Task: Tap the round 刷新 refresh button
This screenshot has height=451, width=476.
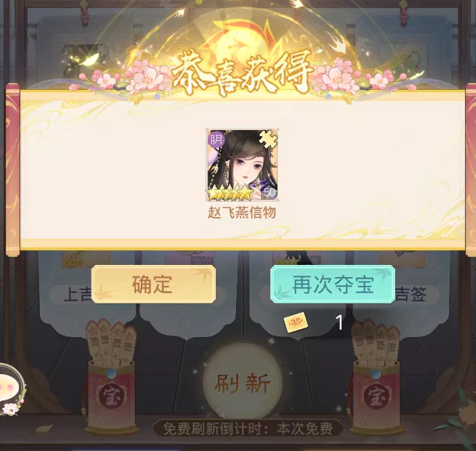Action: (243, 384)
